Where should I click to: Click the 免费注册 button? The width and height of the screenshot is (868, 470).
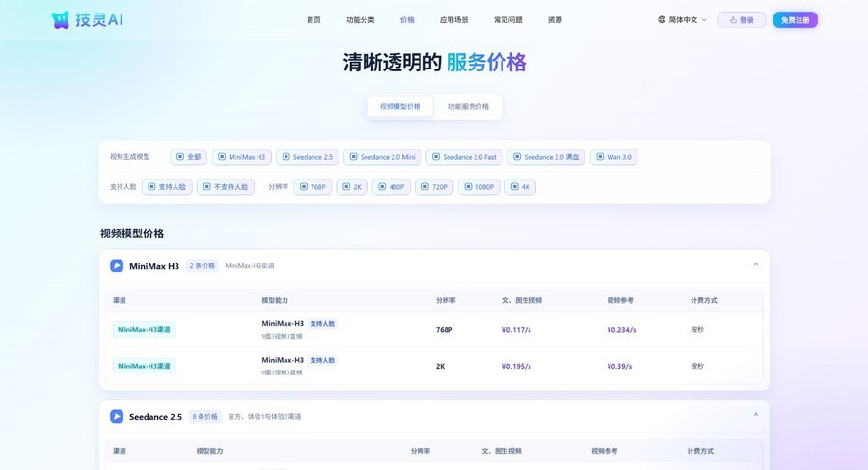click(796, 20)
